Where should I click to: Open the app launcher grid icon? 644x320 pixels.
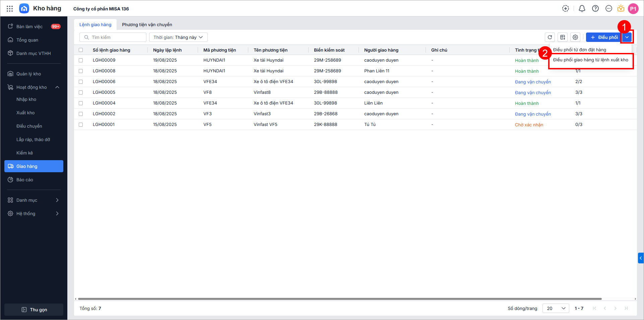click(10, 9)
